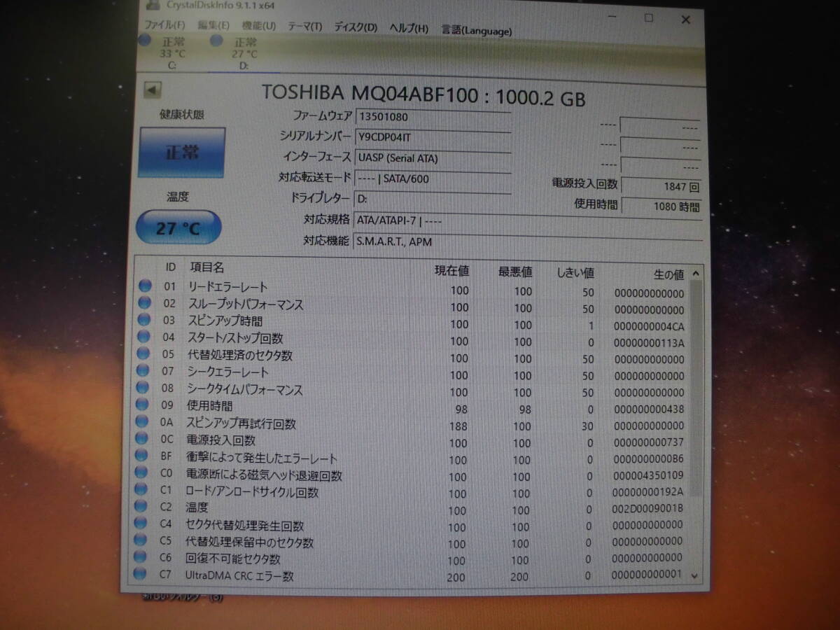Click the current value 188 in row 0A
The height and width of the screenshot is (630, 840).
(458, 426)
